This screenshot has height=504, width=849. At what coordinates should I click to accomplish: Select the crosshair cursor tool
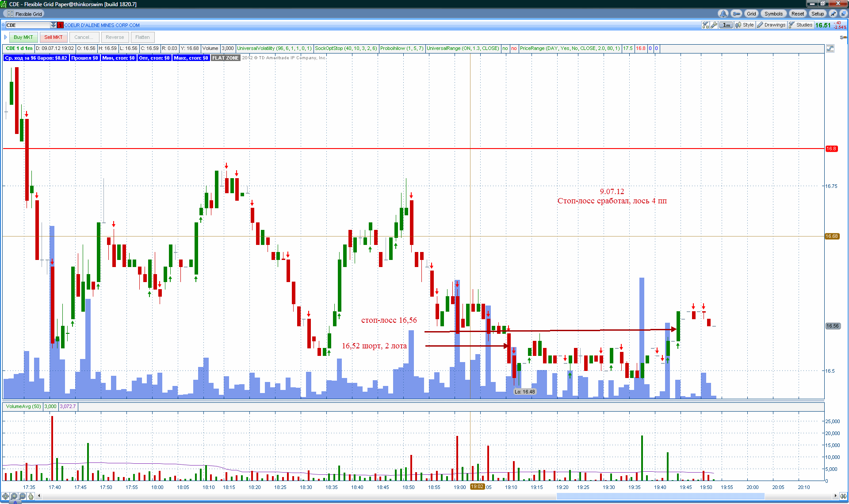pyautogui.click(x=6, y=496)
